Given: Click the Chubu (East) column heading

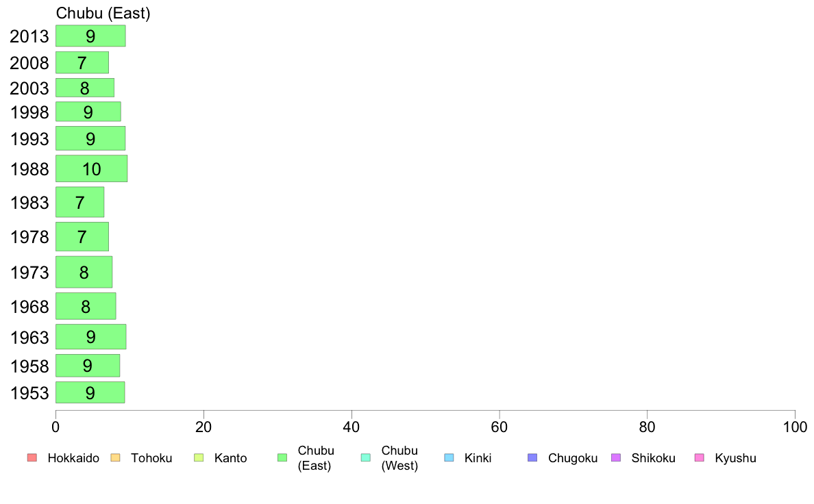Looking at the screenshot, I should click(x=103, y=13).
